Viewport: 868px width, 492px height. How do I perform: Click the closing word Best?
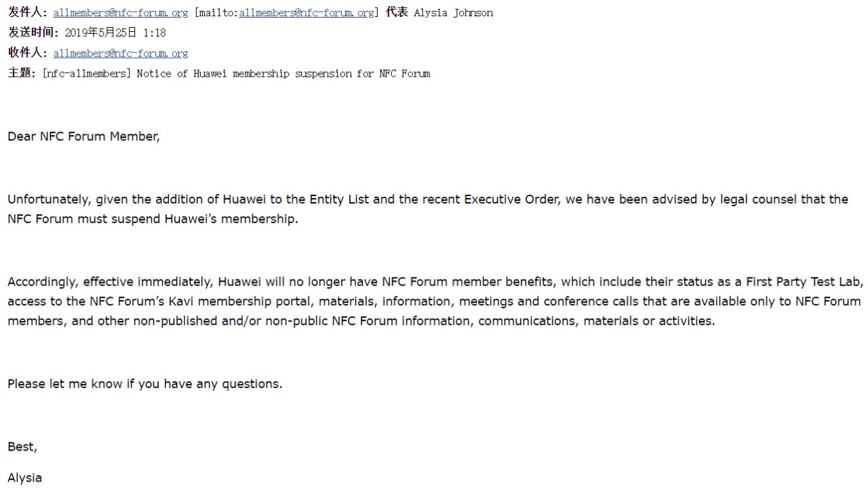click(22, 447)
